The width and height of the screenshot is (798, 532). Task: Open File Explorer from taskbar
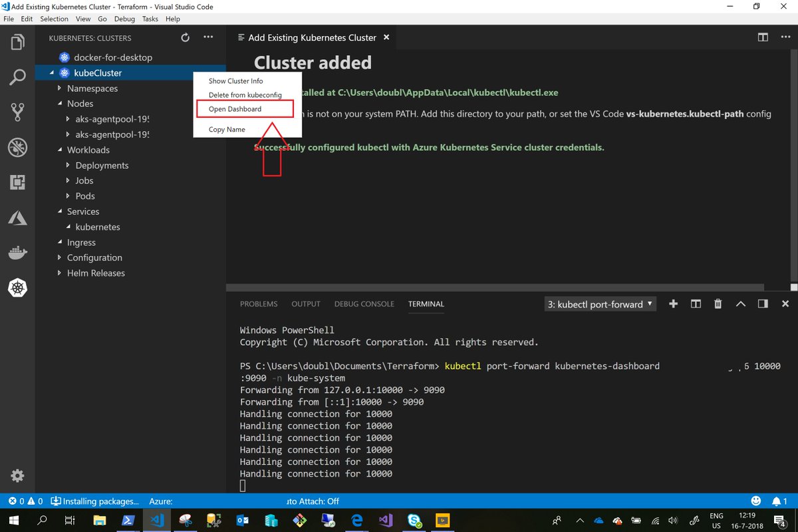point(99,520)
